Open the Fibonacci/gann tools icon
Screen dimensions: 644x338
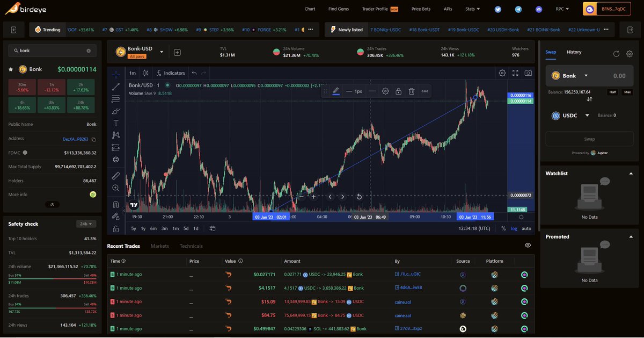(x=116, y=99)
